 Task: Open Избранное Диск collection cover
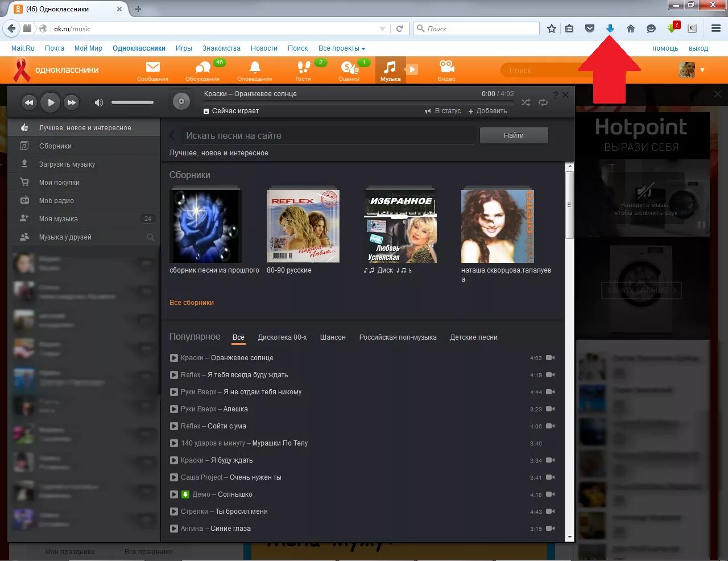coord(400,226)
